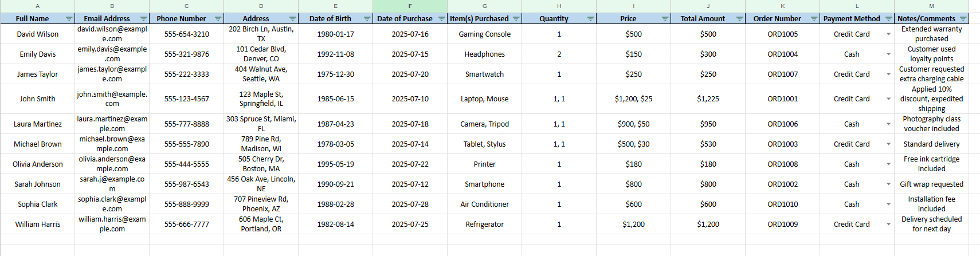Click the Date of Birth filter icon
Viewport: 980px width, 256px height.
pos(367,19)
